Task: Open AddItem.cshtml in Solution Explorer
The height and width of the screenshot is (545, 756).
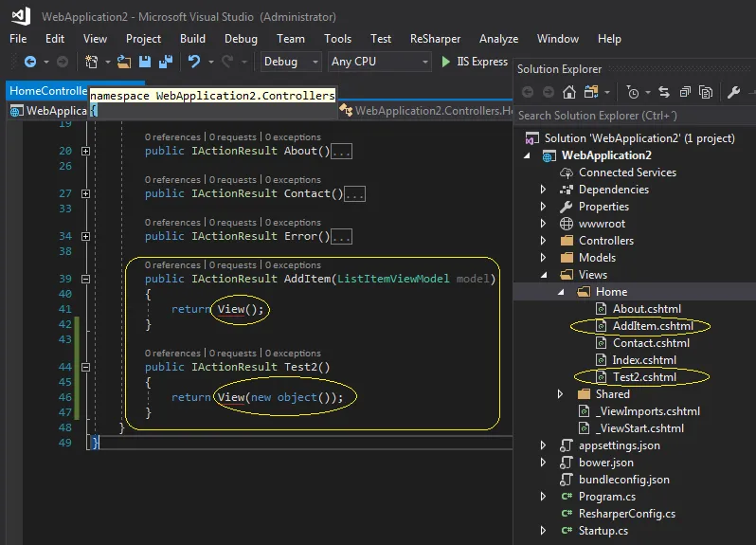Action: pyautogui.click(x=652, y=326)
